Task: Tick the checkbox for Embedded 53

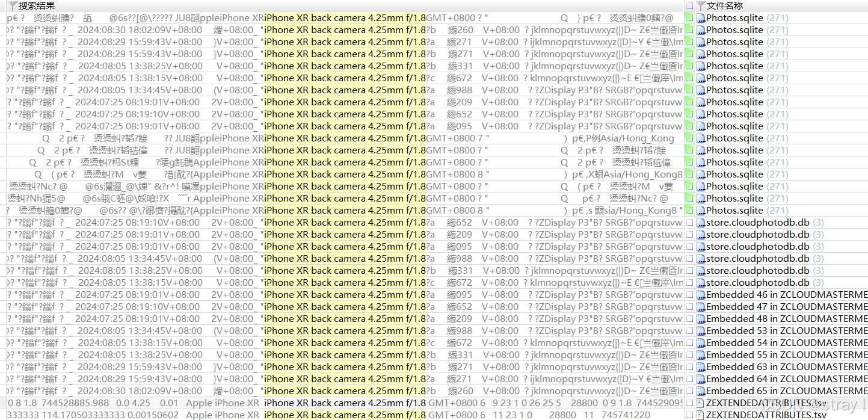Action: pyautogui.click(x=689, y=331)
